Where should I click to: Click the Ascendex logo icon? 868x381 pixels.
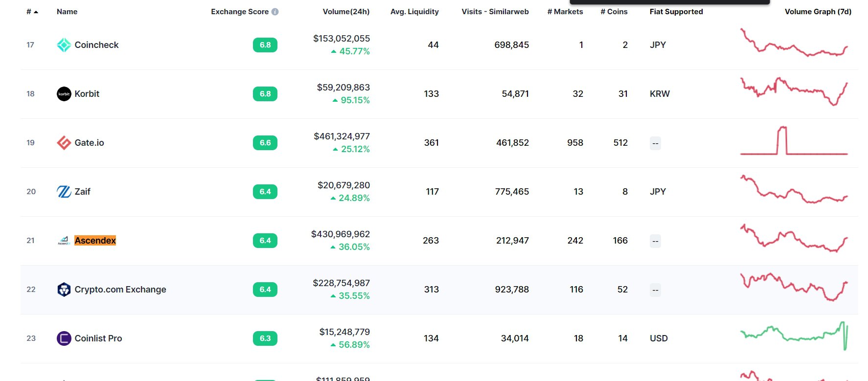(x=64, y=241)
